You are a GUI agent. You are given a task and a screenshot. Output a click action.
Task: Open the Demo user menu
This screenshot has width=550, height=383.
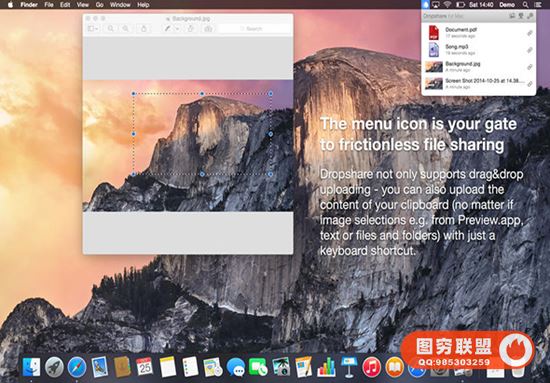507,5
